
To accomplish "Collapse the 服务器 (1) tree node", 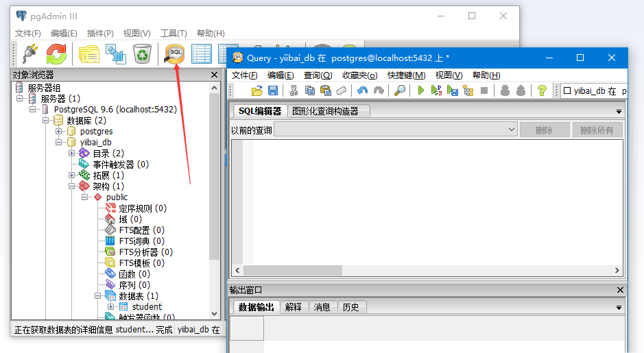I will 19,99.
